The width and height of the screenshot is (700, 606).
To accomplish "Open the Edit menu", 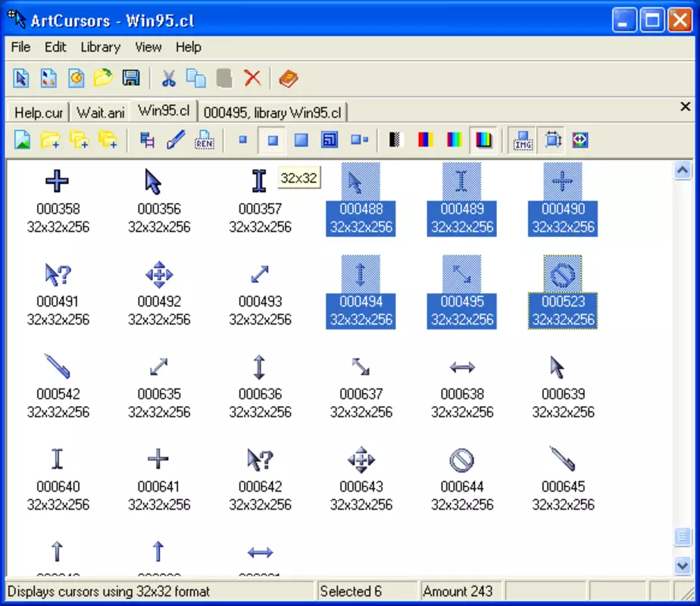I will click(55, 47).
